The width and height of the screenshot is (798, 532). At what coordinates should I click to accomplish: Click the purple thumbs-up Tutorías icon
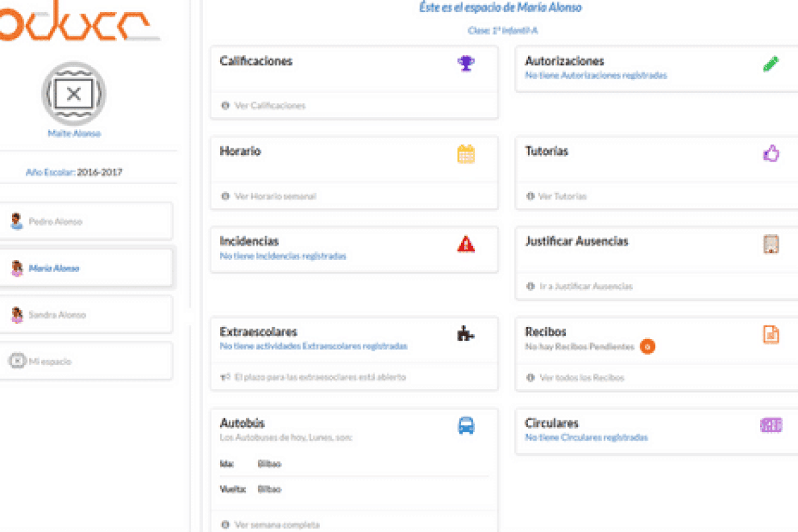coord(771,154)
